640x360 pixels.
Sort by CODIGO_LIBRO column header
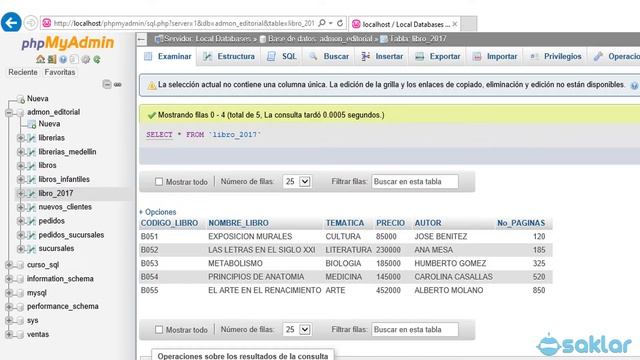pyautogui.click(x=169, y=223)
